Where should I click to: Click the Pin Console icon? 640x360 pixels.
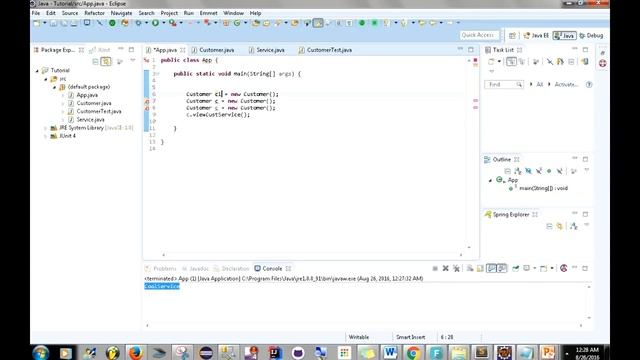[x=516, y=268]
